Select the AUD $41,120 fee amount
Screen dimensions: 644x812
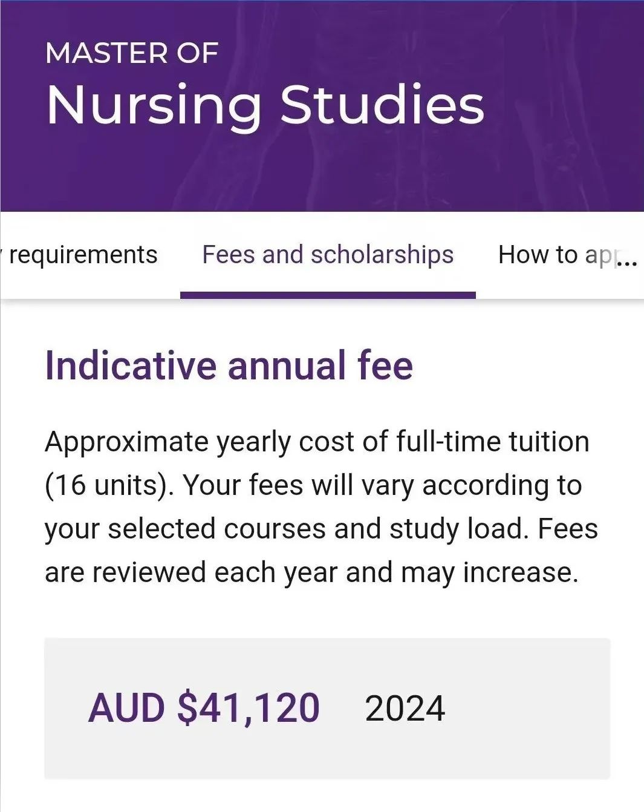click(x=204, y=708)
